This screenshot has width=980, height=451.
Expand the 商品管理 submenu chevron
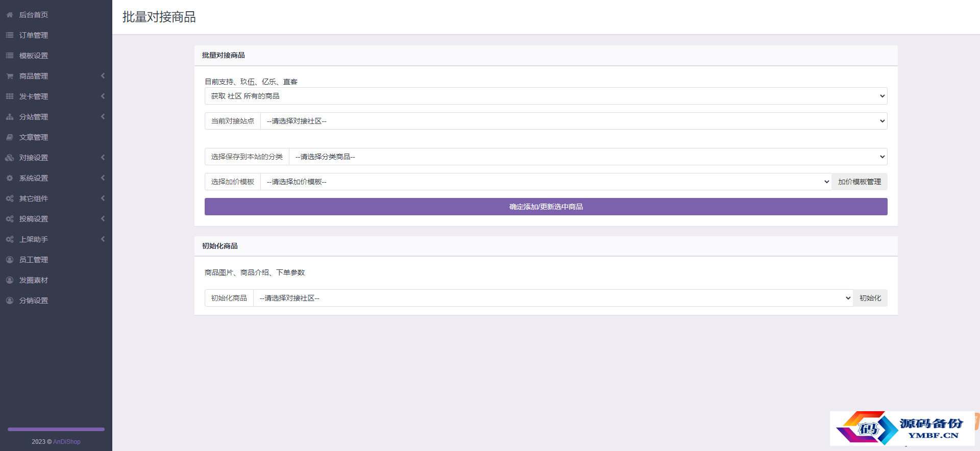(x=103, y=76)
